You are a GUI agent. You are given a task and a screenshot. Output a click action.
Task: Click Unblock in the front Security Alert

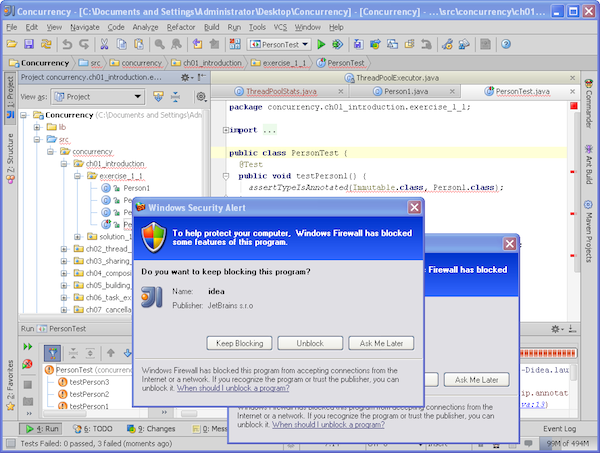pos(310,343)
